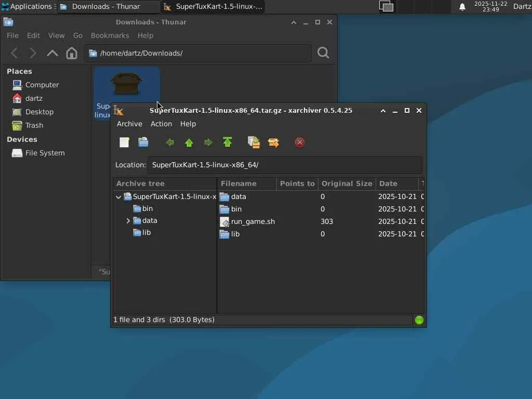Expand the data folder in Archive tree
The height and width of the screenshot is (399, 532).
click(x=128, y=221)
